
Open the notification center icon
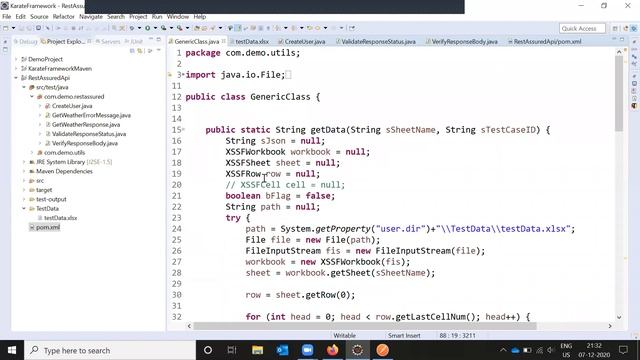[623, 350]
